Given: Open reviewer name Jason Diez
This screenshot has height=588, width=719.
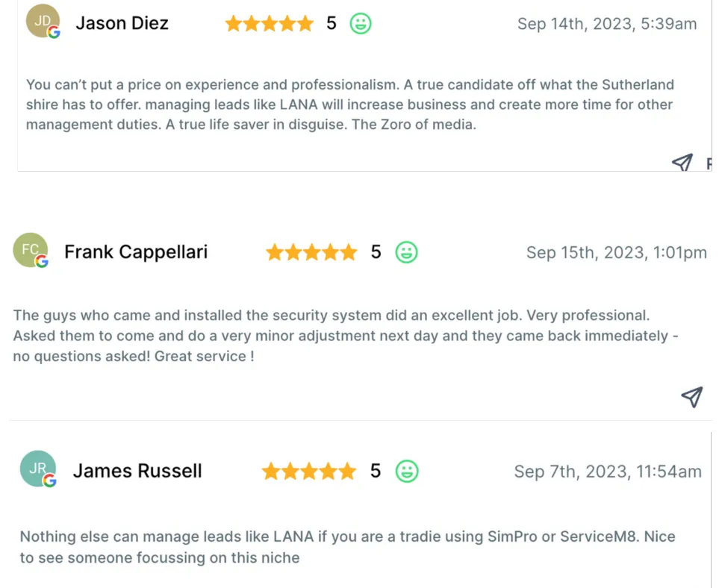Looking at the screenshot, I should (x=122, y=23).
